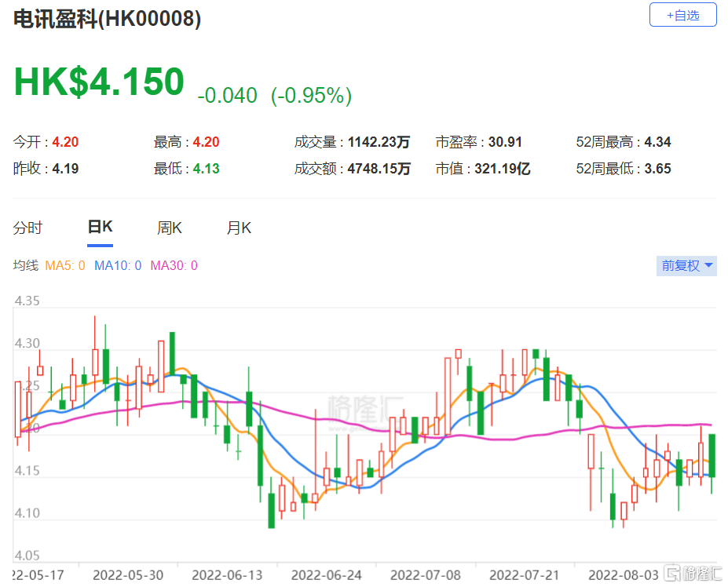Click the 最高 value 4.20
The image size is (728, 587).
[x=206, y=142]
